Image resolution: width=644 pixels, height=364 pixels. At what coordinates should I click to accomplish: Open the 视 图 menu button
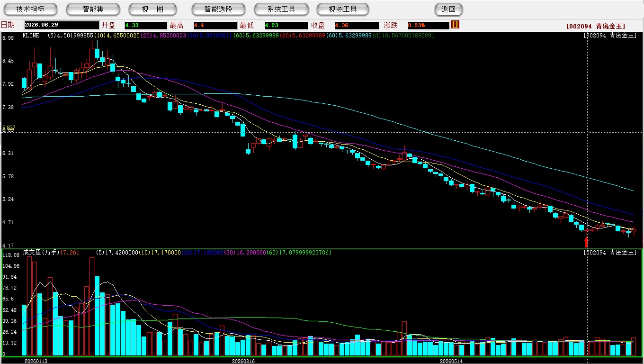(x=152, y=9)
